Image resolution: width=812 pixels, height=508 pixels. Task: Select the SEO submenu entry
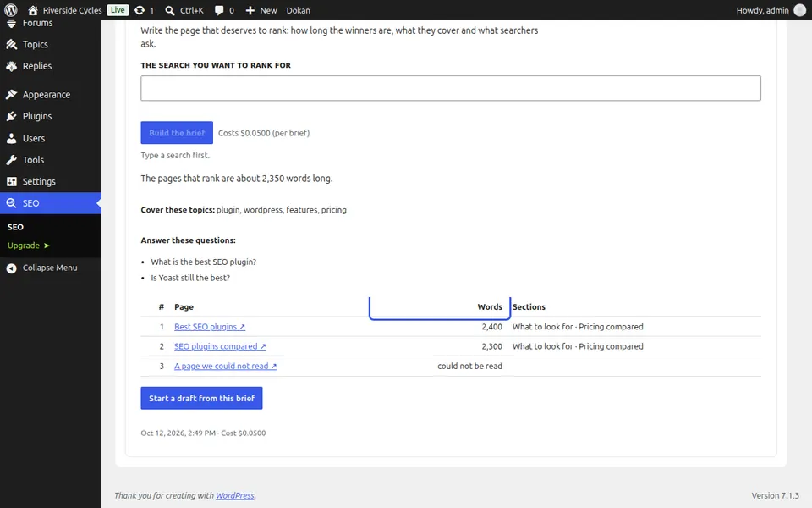(15, 227)
